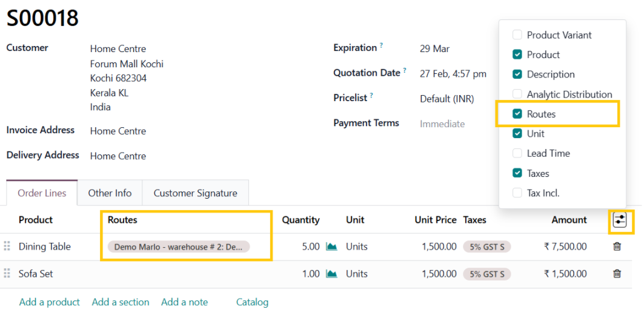
Task: Click the 5% GST S tag on Sofa Set
Action: (486, 274)
